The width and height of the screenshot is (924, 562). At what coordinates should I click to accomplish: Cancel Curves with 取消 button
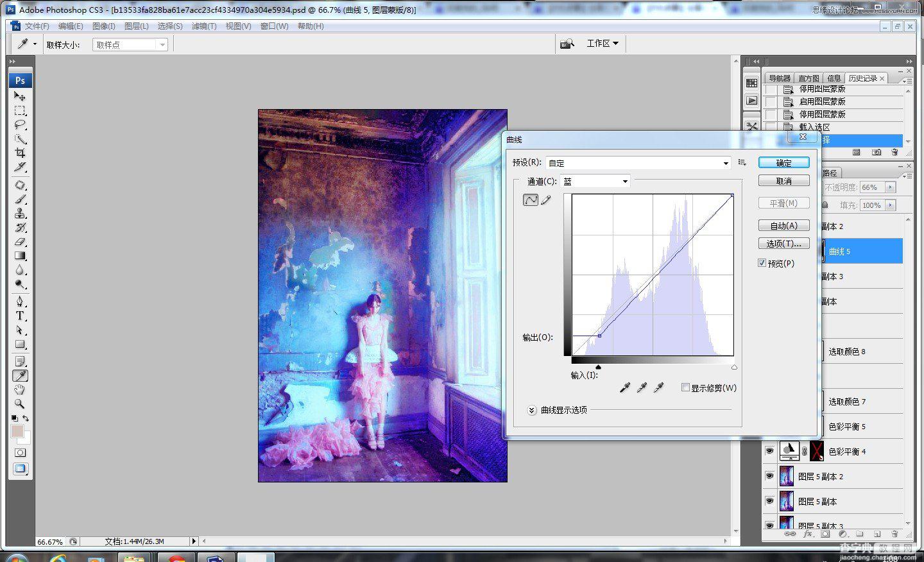pyautogui.click(x=783, y=181)
